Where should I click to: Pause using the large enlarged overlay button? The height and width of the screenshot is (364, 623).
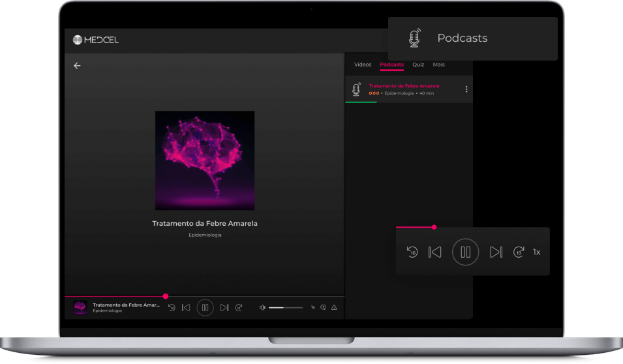[465, 252]
